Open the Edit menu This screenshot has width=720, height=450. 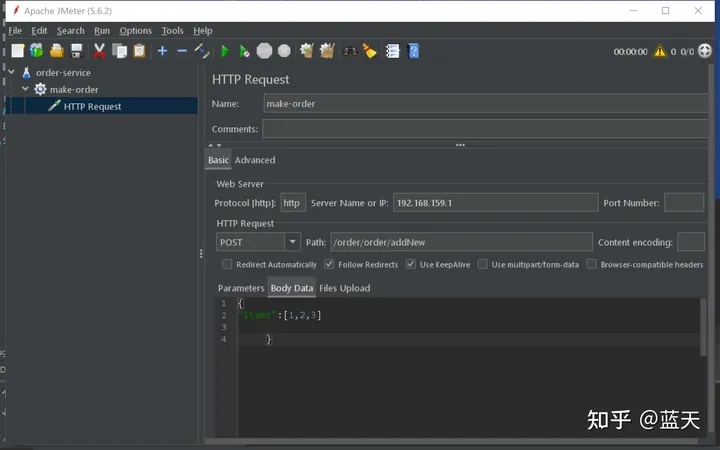click(x=39, y=31)
